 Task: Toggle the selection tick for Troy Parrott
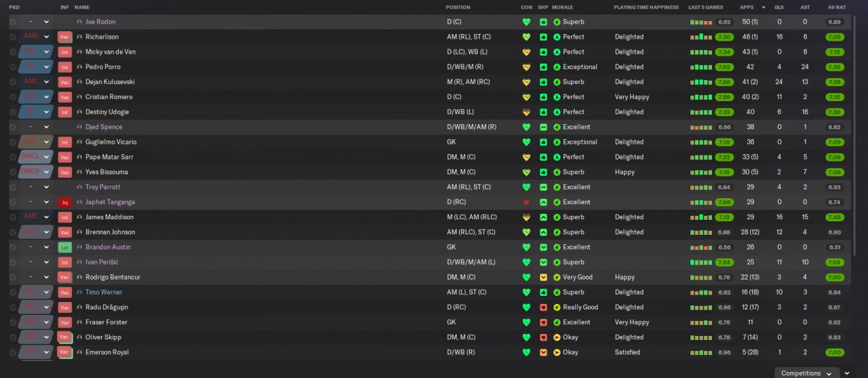pyautogui.click(x=13, y=187)
